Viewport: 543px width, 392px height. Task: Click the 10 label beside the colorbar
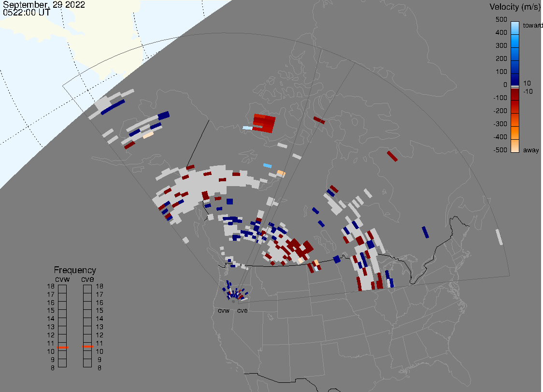coord(527,83)
